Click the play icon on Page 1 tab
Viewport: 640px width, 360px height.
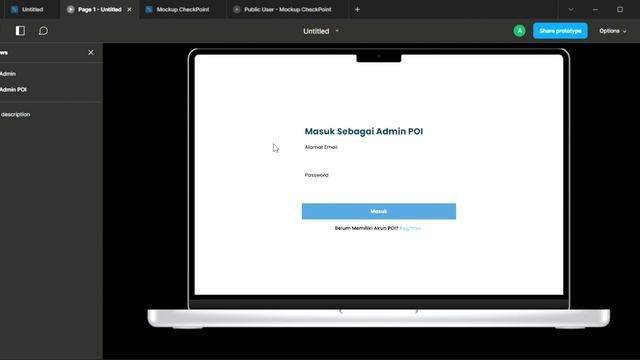[x=71, y=9]
